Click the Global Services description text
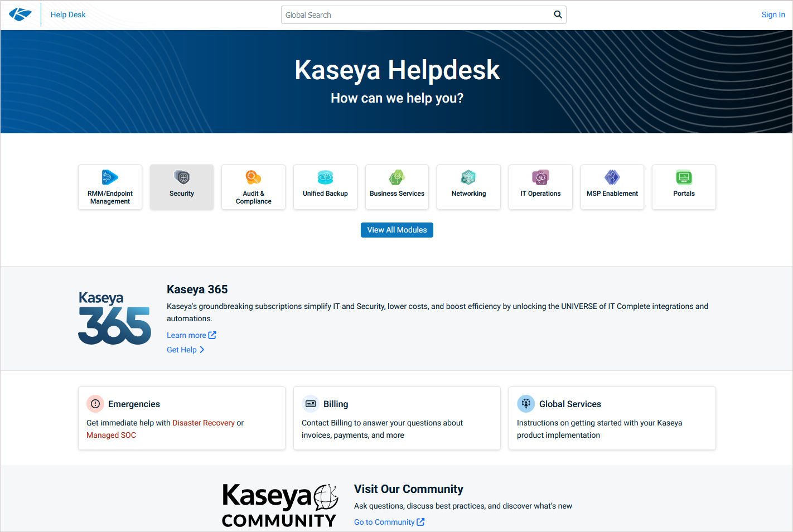The image size is (793, 532). [x=599, y=429]
